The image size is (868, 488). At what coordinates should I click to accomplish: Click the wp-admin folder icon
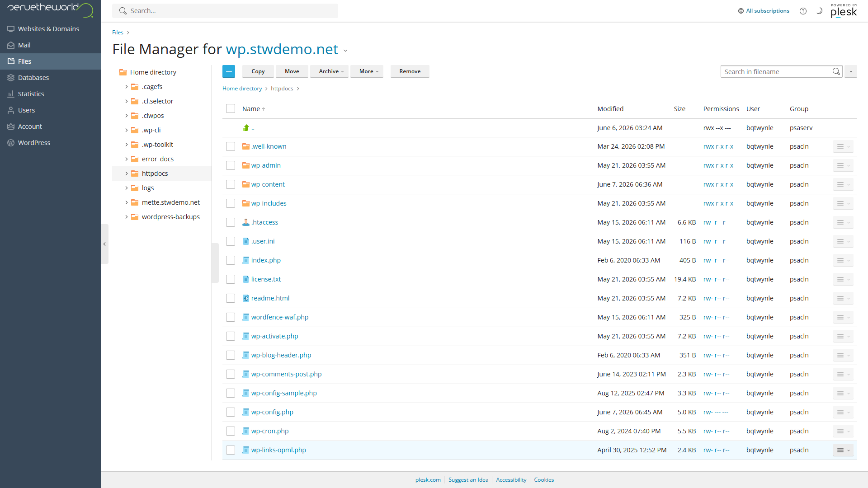246,165
